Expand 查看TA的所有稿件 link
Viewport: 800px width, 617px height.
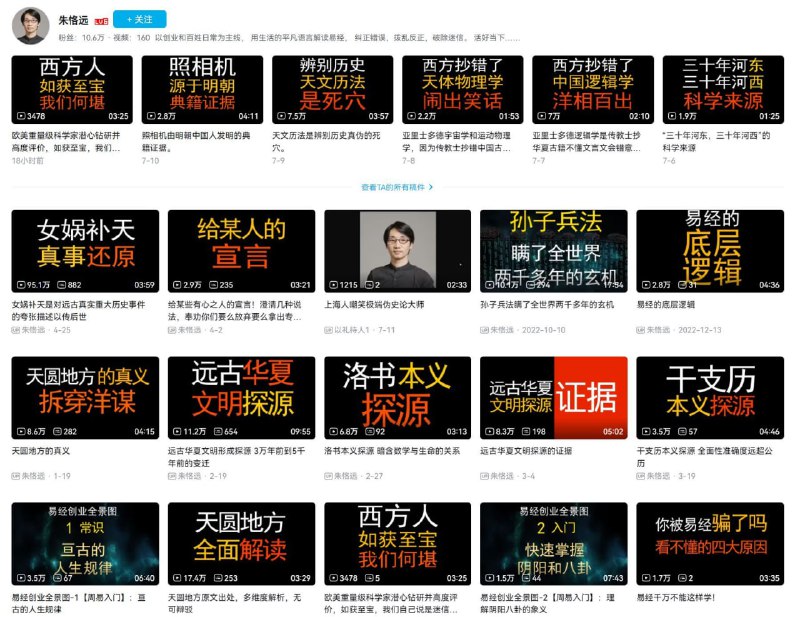tap(399, 187)
